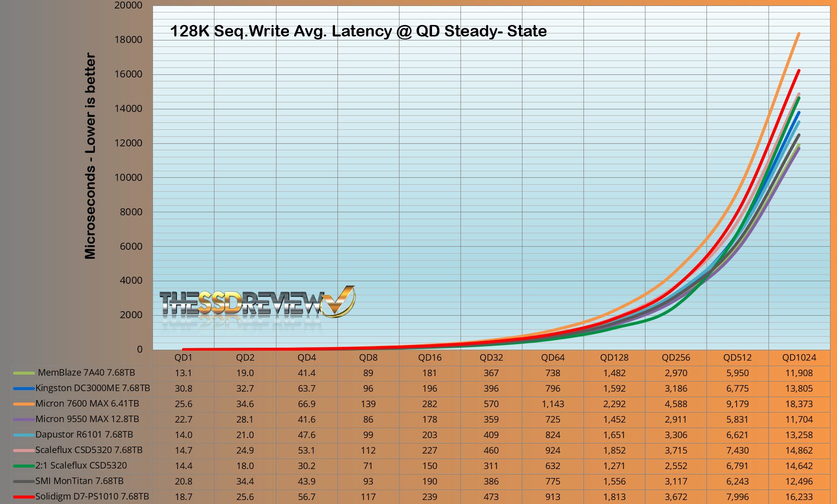Select Kingston QD512 value 6,775
This screenshot has width=837, height=504.
point(737,389)
